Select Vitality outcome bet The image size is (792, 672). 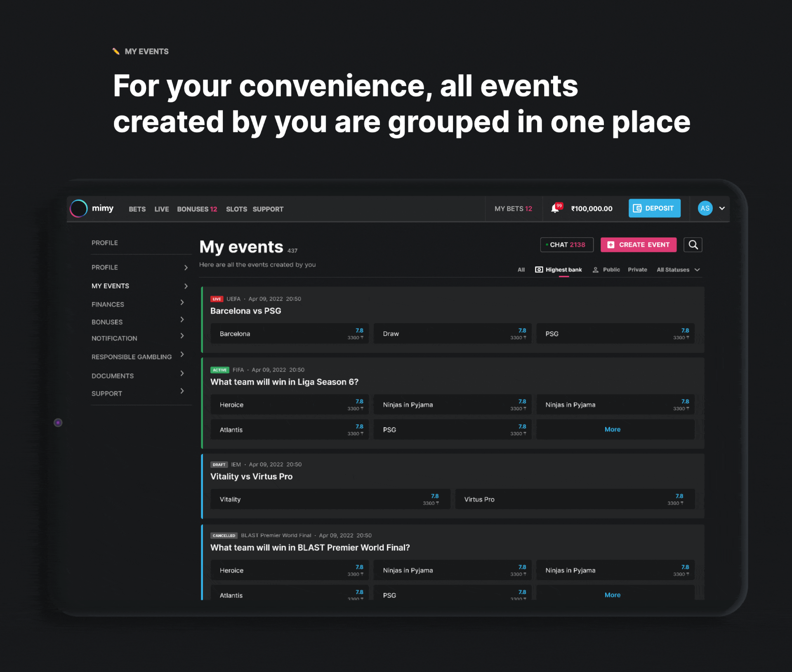(x=330, y=499)
